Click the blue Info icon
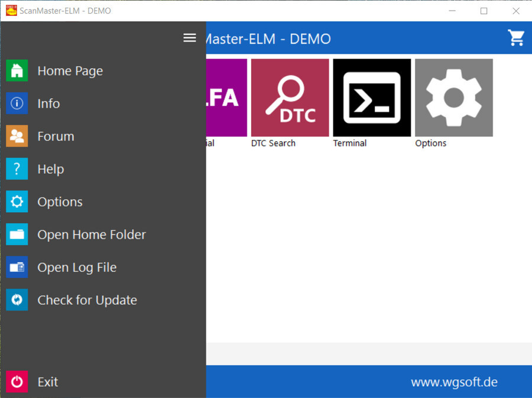The width and height of the screenshot is (532, 398). coord(17,103)
